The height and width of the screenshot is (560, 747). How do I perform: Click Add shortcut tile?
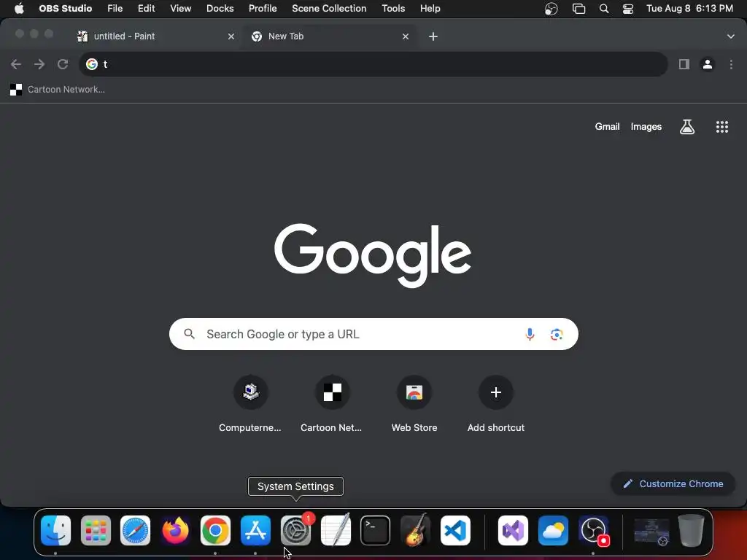click(x=495, y=404)
